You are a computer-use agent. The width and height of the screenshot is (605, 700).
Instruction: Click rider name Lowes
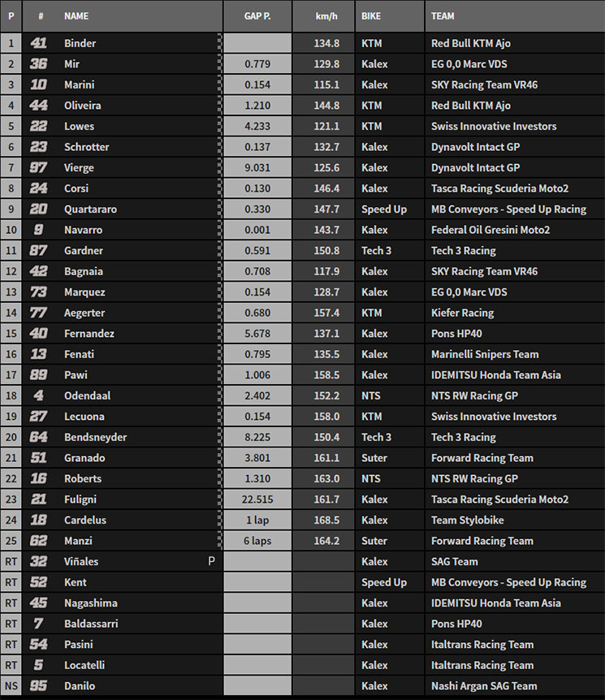tap(79, 127)
